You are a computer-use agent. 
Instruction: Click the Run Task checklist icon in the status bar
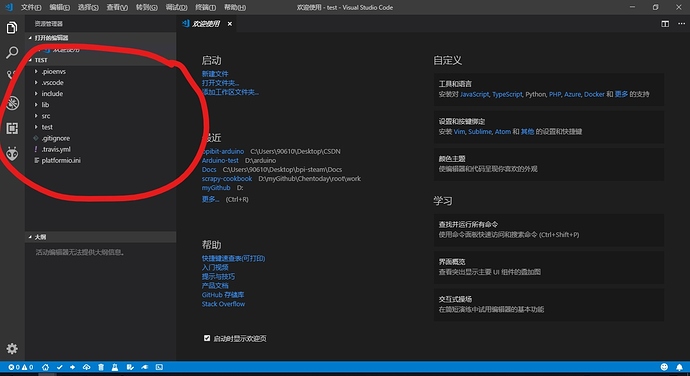[x=130, y=367]
